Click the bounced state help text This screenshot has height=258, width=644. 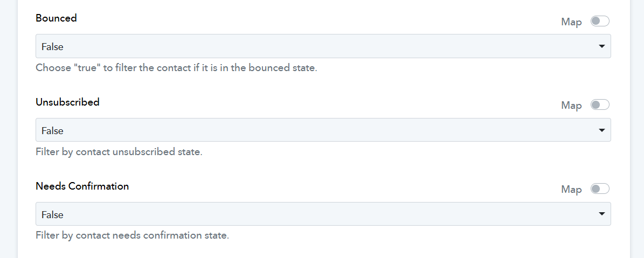(x=176, y=68)
